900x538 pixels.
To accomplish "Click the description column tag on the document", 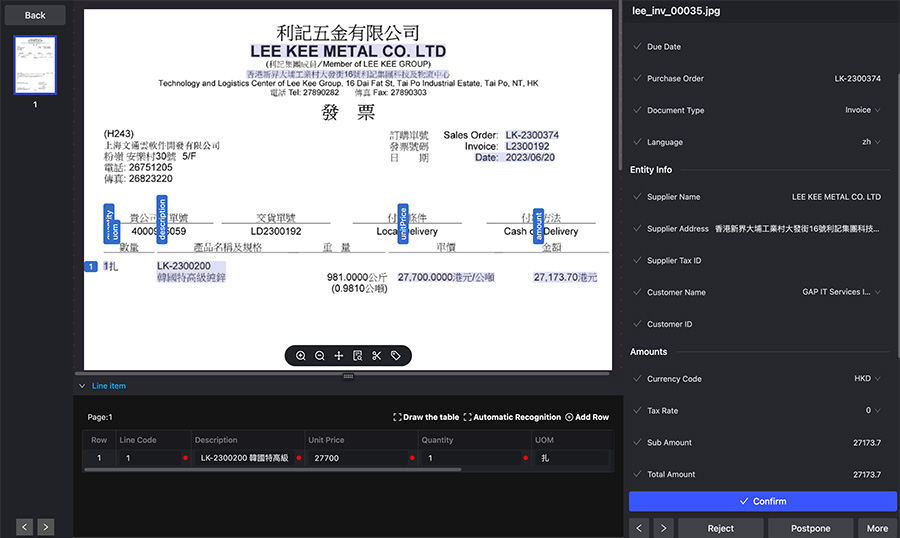I will (162, 219).
